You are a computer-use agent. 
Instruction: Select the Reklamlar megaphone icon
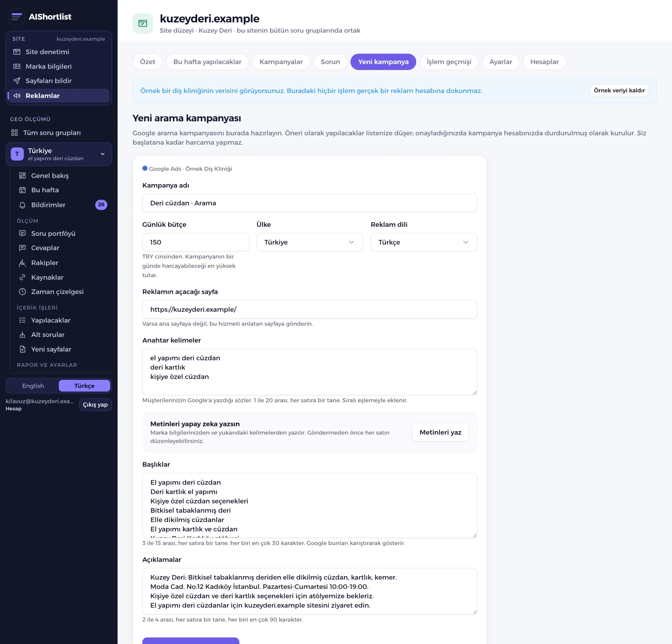(x=17, y=96)
